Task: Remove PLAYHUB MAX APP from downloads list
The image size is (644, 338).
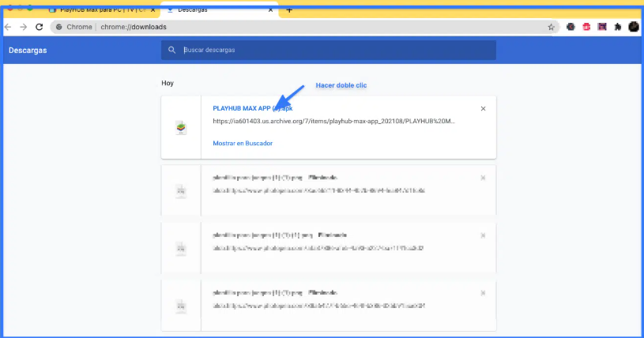Action: [x=483, y=108]
